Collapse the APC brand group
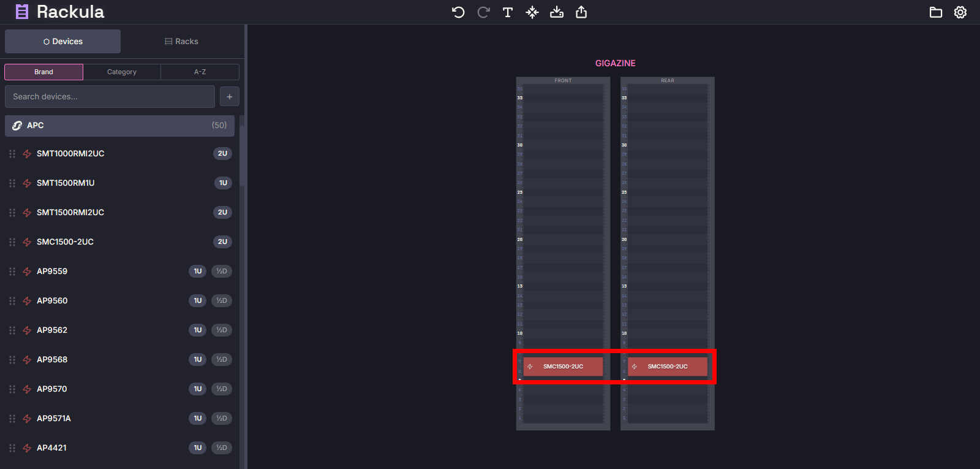 pos(119,126)
